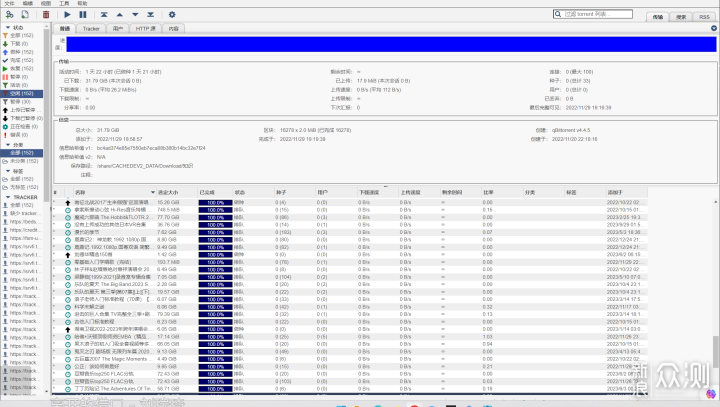The width and height of the screenshot is (720, 407).
Task: Move torrent to bottom of queue icon
Action: pos(151,15)
